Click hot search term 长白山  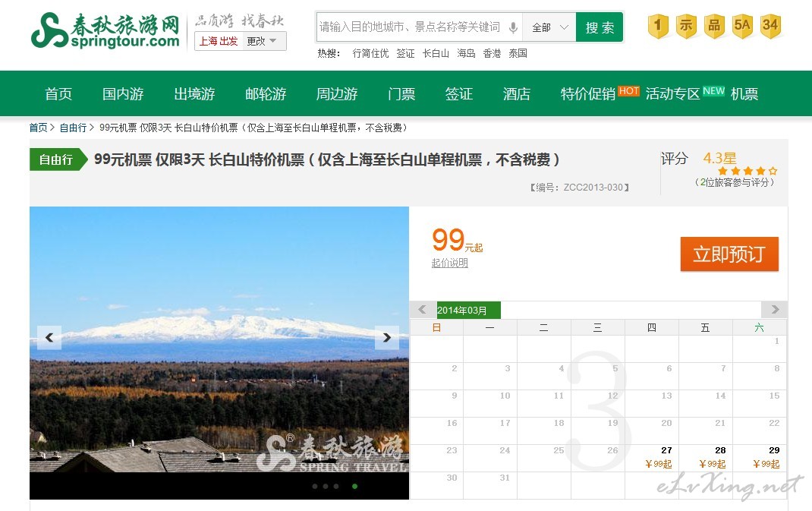coord(436,53)
